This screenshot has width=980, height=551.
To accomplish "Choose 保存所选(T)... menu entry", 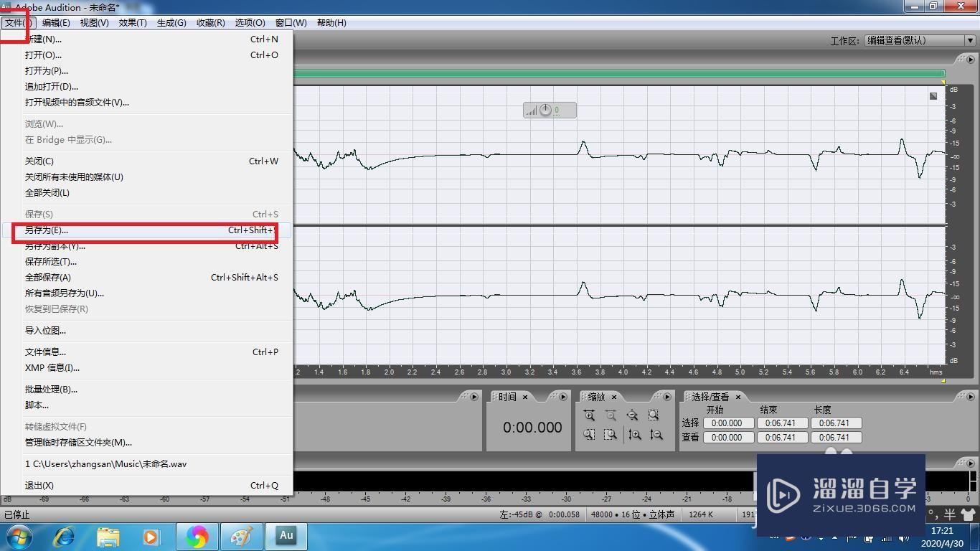I will coord(146,262).
